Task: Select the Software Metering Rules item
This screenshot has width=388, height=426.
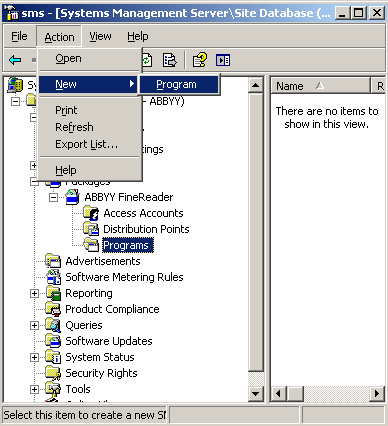Action: click(124, 277)
